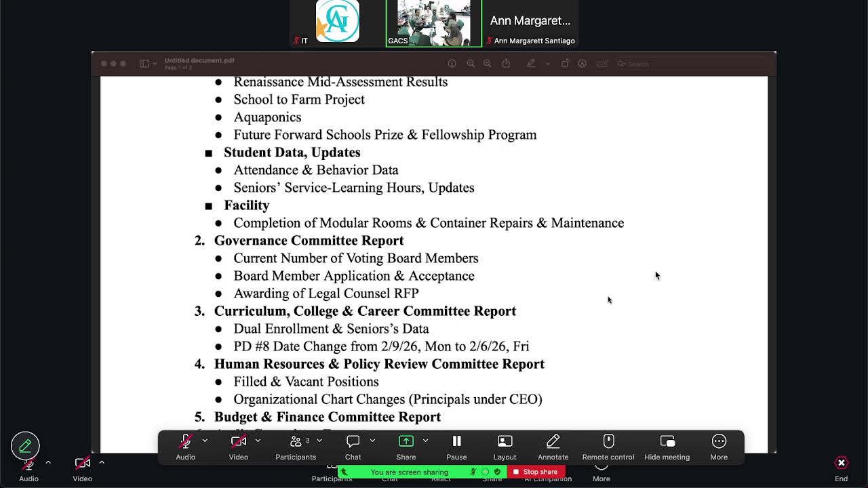Select Ann Margarett Santiago's participant tile
Viewport: 868px width, 488px height.
[530, 24]
